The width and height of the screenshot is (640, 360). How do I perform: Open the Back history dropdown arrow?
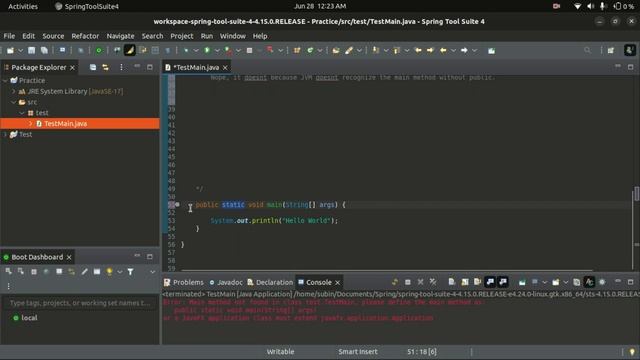pyautogui.click(x=453, y=50)
